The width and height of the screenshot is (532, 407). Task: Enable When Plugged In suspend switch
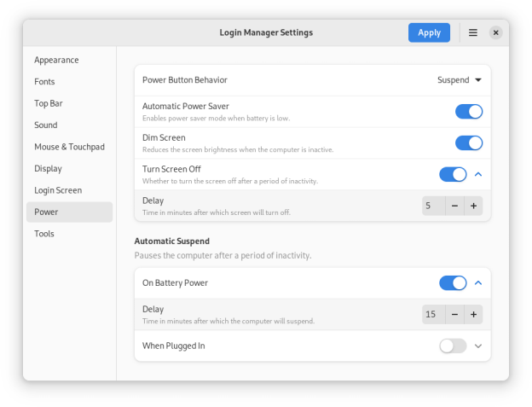(x=453, y=346)
